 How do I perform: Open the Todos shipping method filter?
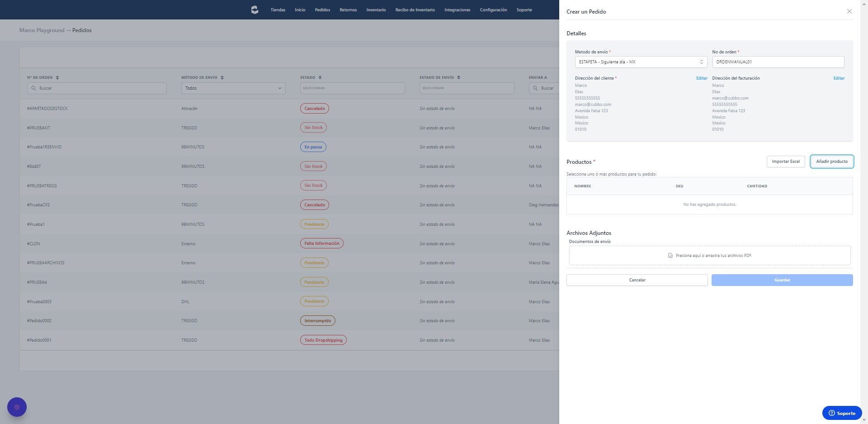pyautogui.click(x=233, y=88)
